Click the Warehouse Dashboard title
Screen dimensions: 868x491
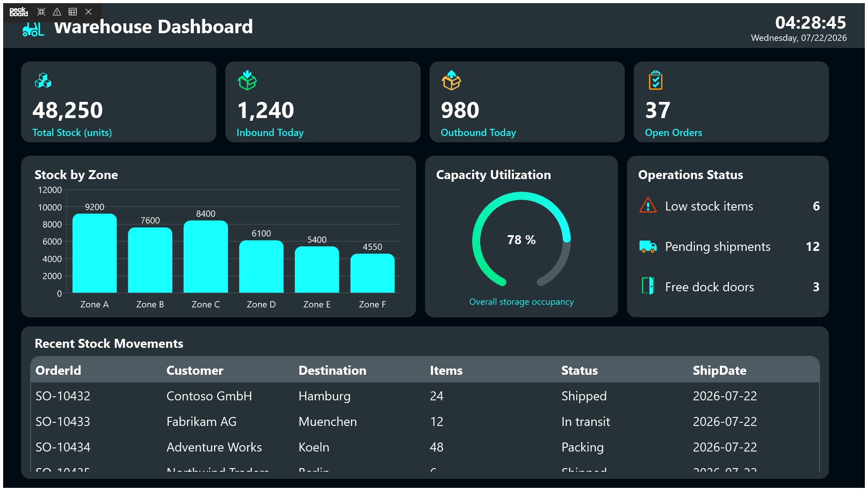tap(153, 27)
